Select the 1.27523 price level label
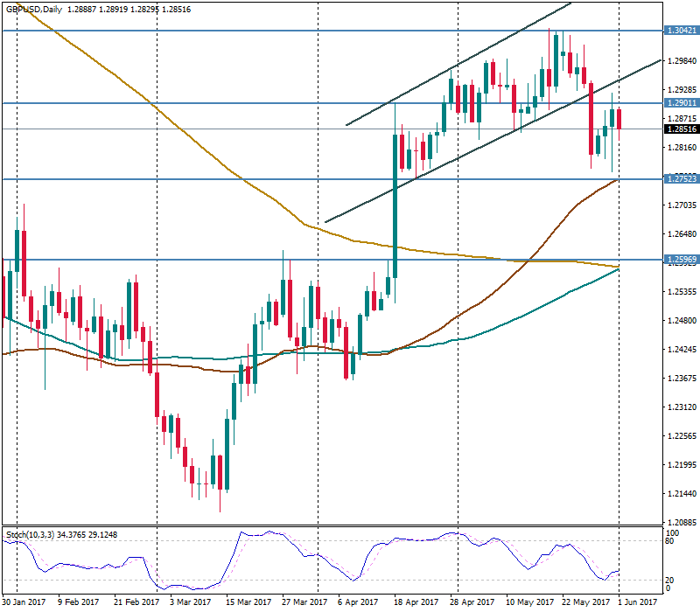The height and width of the screenshot is (612, 700). point(682,179)
